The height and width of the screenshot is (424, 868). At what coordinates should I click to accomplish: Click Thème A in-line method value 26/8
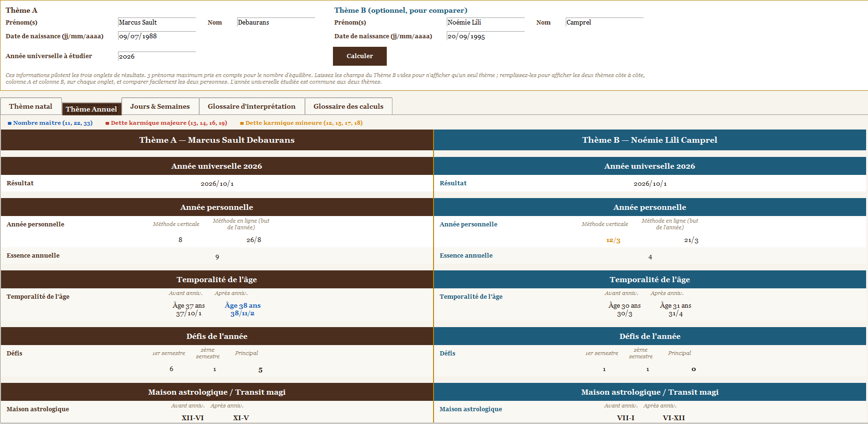tap(254, 240)
